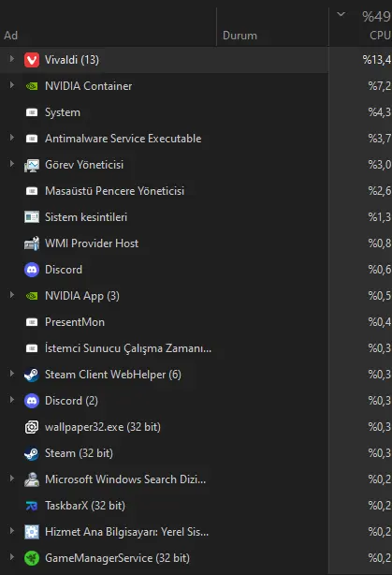
Task: Select Antimalware Service Executable name
Action: click(123, 139)
